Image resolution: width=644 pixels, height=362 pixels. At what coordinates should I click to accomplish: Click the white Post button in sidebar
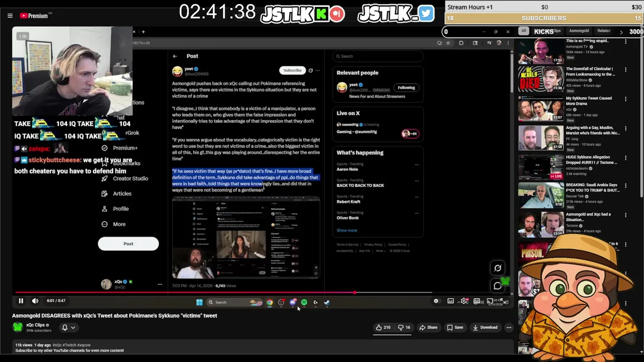click(128, 244)
